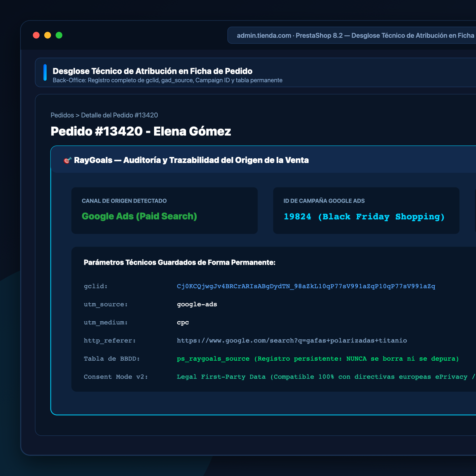Viewport: 476px width, 476px height.
Task: Click the "ID DE CAMPAÑA GOOGLE ADS" label
Action: (324, 201)
